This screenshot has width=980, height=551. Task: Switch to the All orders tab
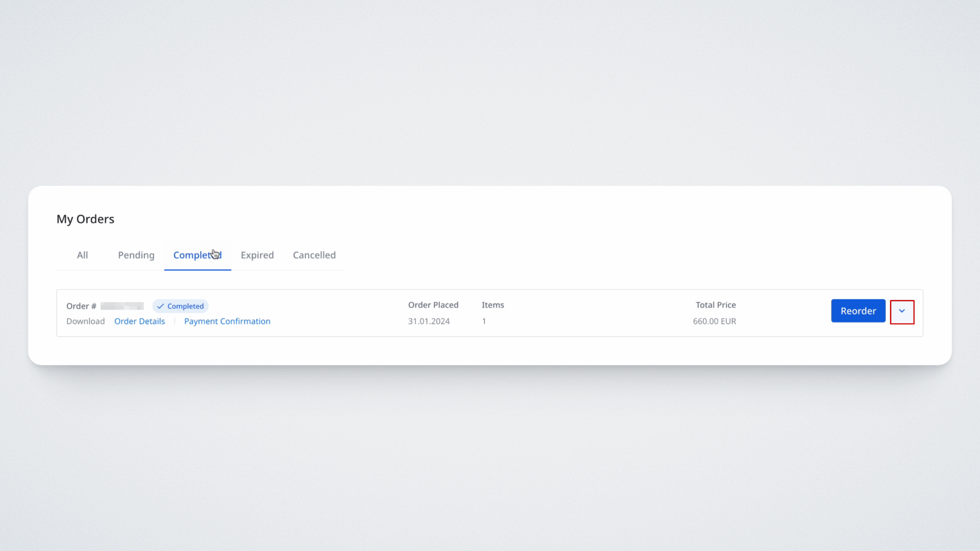pyautogui.click(x=82, y=255)
